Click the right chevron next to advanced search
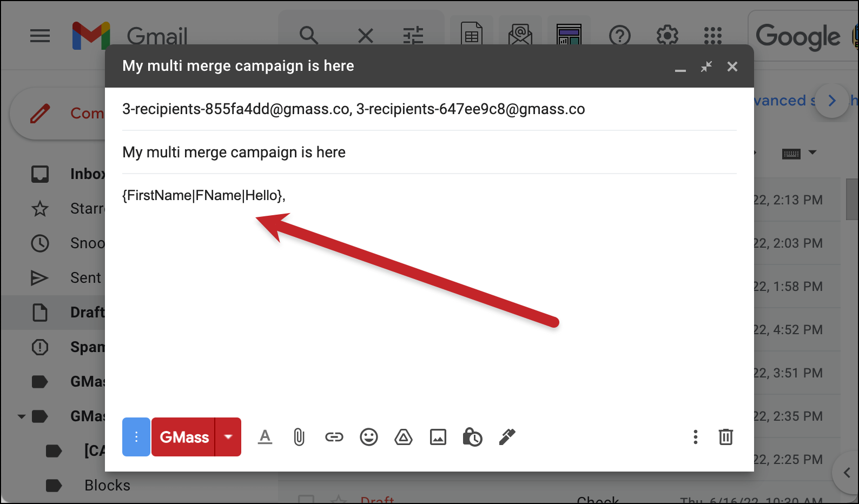Viewport: 859px width, 504px height. (x=832, y=101)
